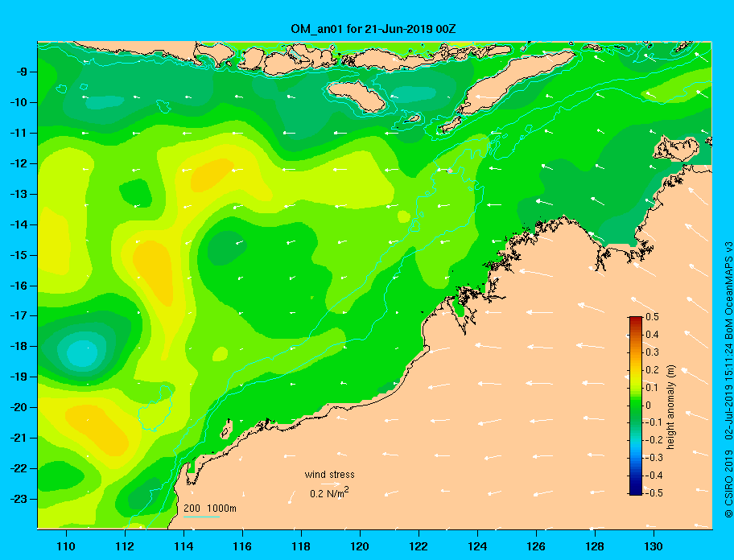Click longitude label 114
This screenshot has width=734, height=560.
click(183, 546)
